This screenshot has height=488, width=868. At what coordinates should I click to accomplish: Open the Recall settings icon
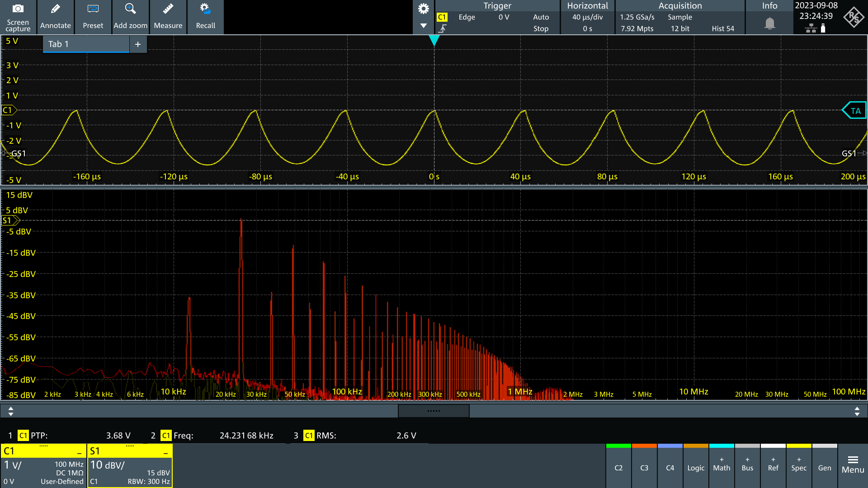point(206,17)
